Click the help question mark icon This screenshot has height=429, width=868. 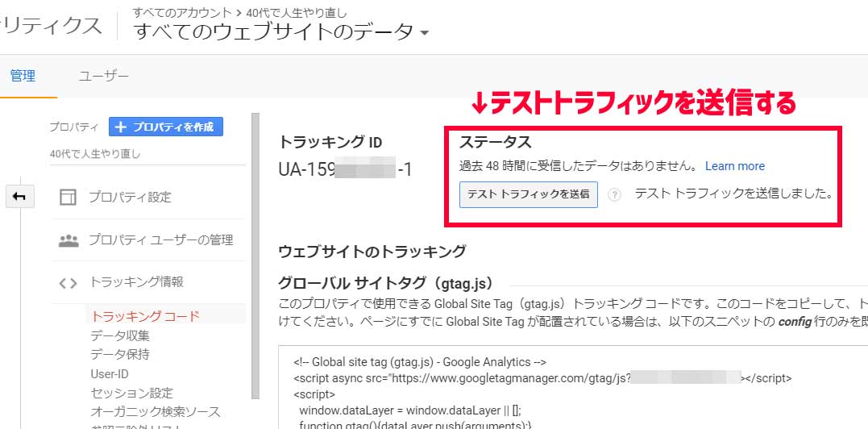(615, 194)
